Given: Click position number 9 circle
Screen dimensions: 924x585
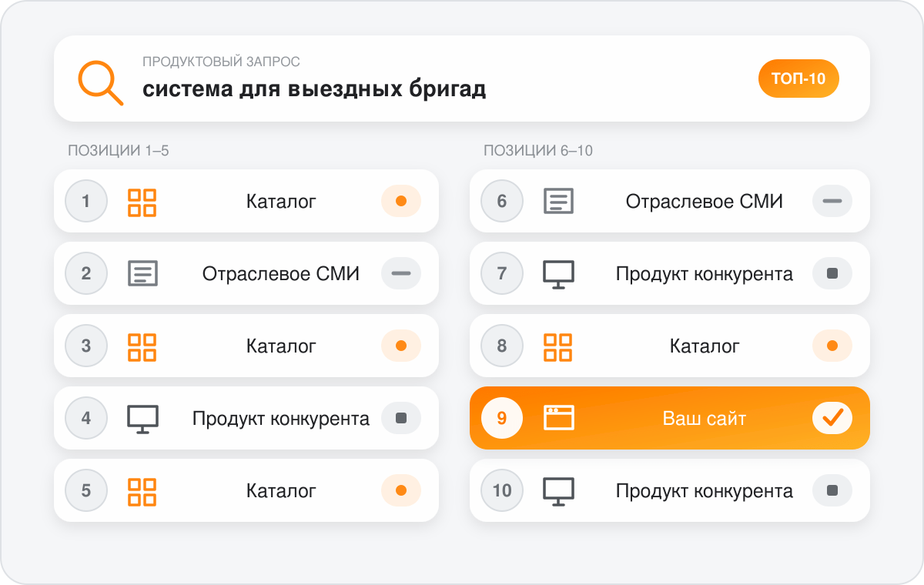Looking at the screenshot, I should pyautogui.click(x=502, y=418).
